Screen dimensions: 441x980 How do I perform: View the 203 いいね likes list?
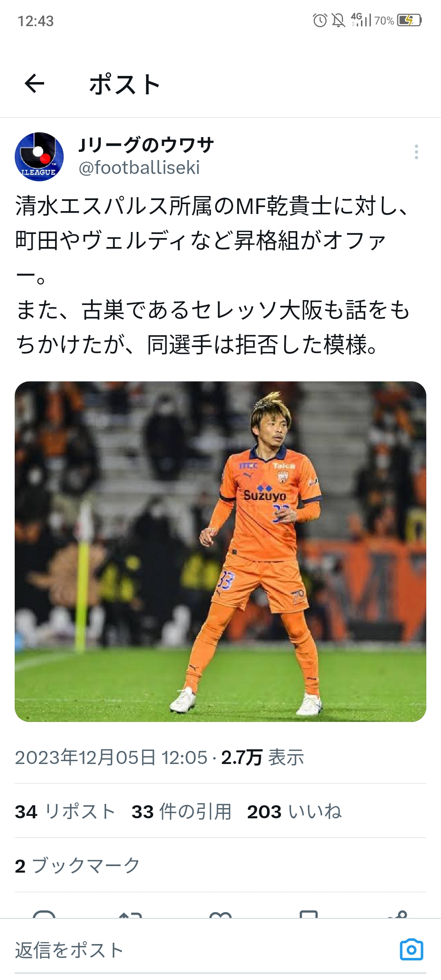click(x=294, y=811)
